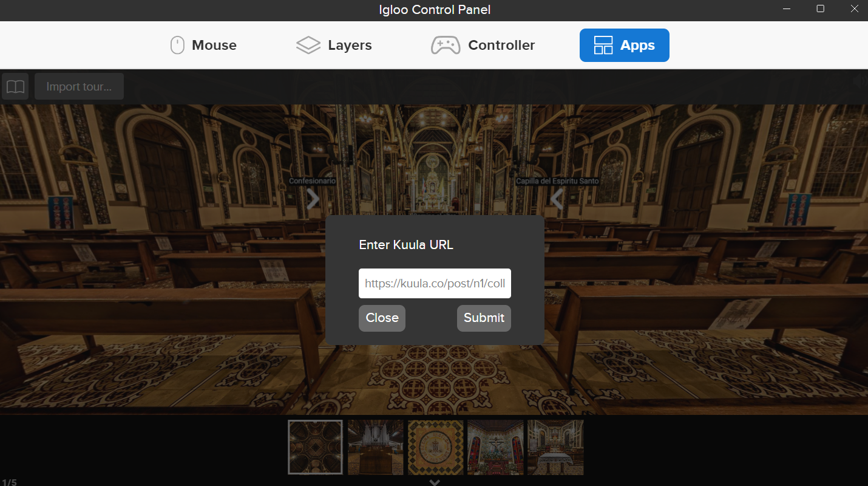Select the altar scene thumbnail
The height and width of the screenshot is (486, 868).
[555, 447]
